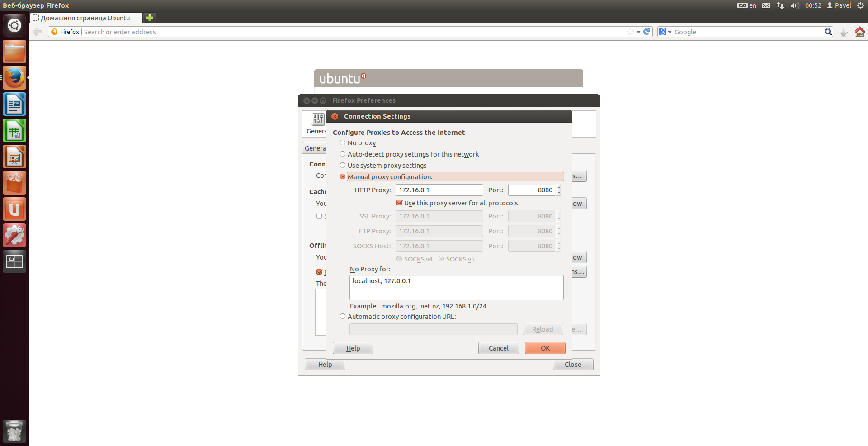Open the Workspace Switcher in the dock
The image size is (868, 446).
[14, 261]
